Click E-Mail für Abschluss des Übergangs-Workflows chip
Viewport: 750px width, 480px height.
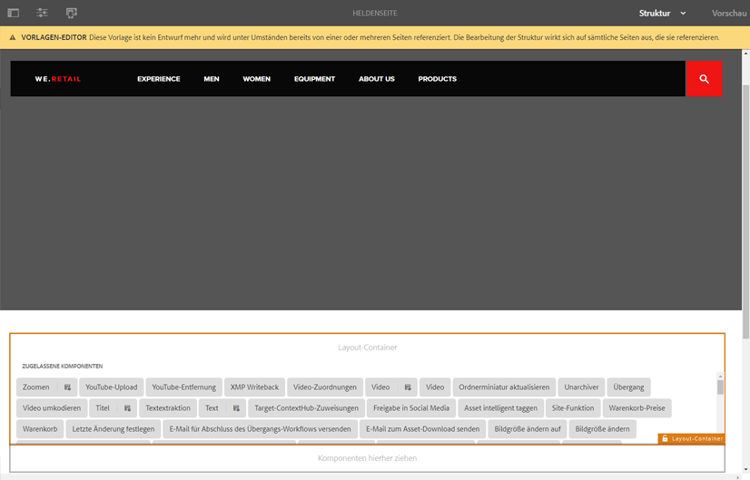[x=260, y=429]
